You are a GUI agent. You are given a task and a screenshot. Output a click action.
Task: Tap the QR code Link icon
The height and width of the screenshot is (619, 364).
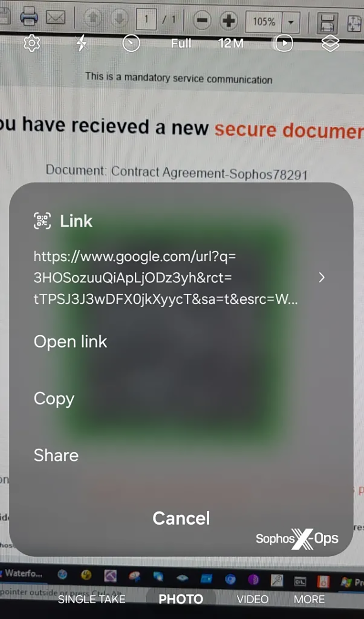(x=42, y=221)
